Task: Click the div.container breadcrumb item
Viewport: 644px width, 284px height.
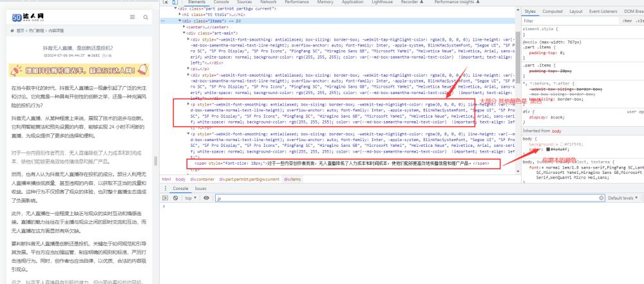Action: click(202, 179)
